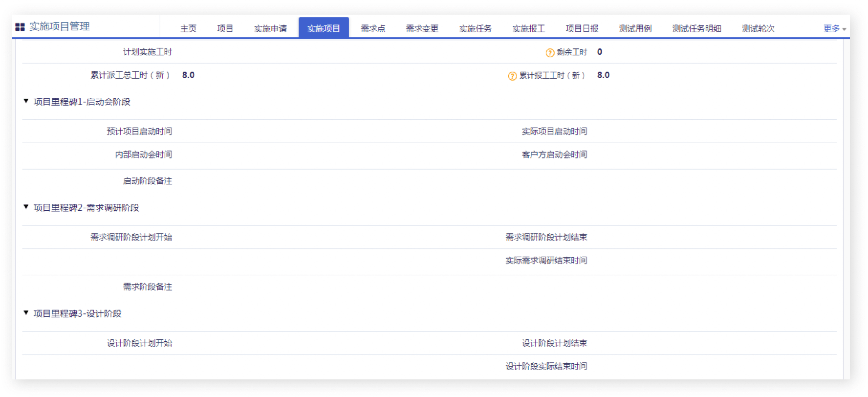Open the 测试任务明细 tab
This screenshot has width=868, height=397.
[697, 28]
